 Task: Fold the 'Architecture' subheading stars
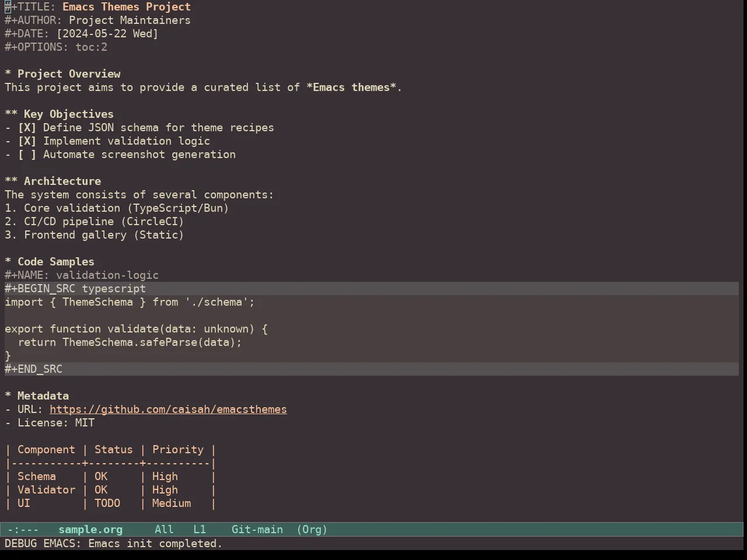[x=11, y=181]
